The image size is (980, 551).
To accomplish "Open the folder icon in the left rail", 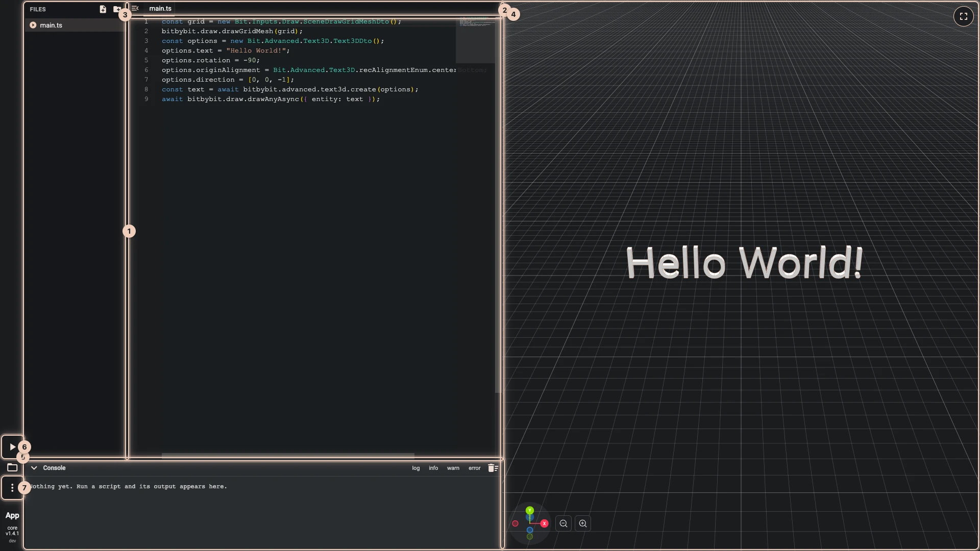I will coord(12,467).
